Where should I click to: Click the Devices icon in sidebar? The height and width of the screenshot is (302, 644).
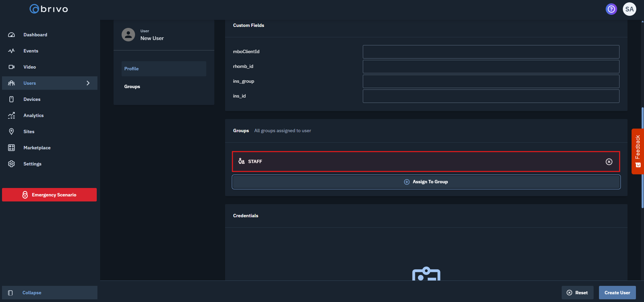pyautogui.click(x=11, y=99)
